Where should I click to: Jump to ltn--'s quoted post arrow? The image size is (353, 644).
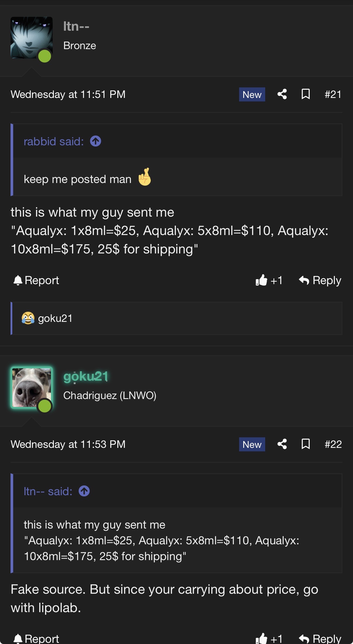[x=84, y=491]
